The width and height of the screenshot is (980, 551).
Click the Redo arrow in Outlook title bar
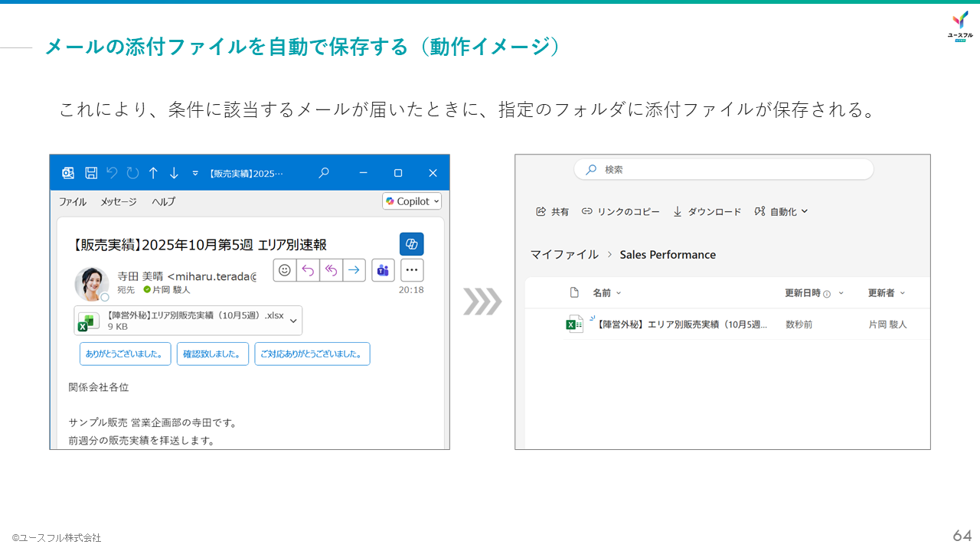[x=132, y=173]
